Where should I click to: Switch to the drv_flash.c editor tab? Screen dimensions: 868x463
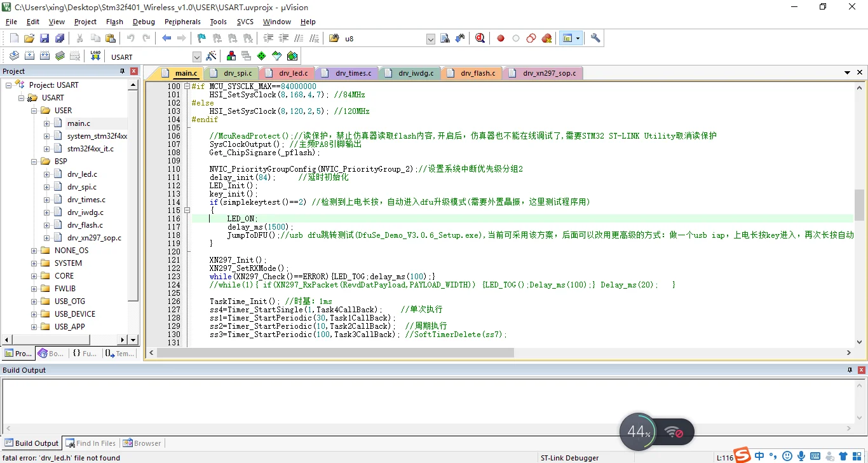tap(472, 73)
